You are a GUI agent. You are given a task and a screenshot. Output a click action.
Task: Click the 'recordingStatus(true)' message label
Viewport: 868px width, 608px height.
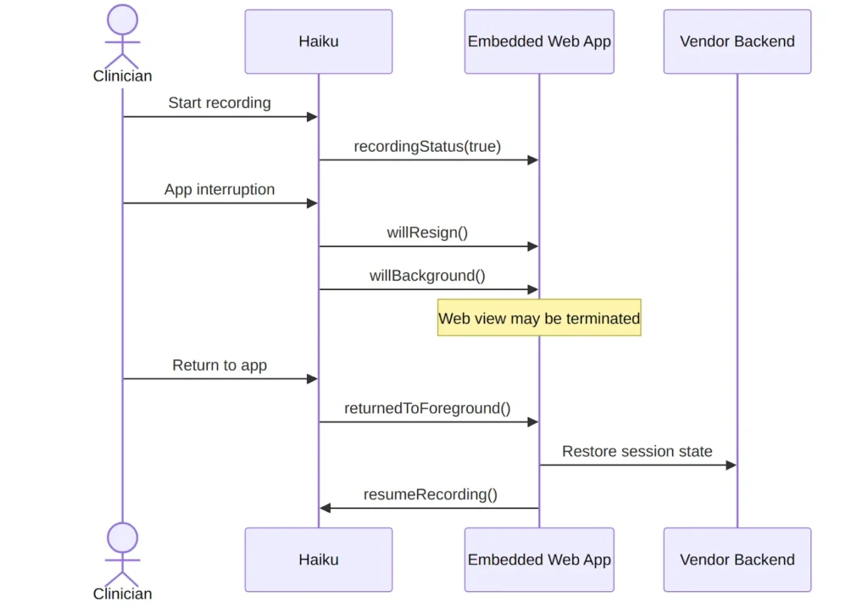[427, 146]
